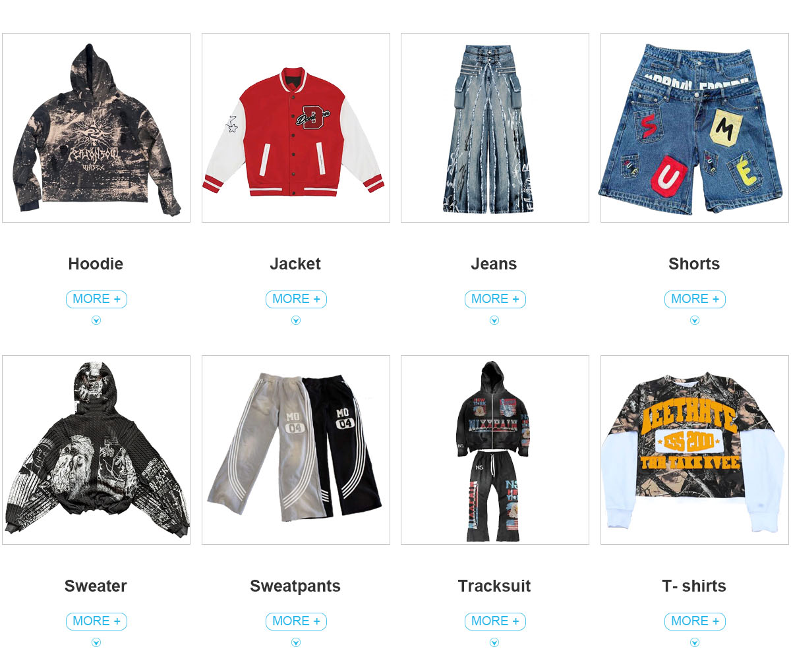View the patchwork denim shorts image
Screen dimensions: 791x672
pyautogui.click(x=695, y=128)
